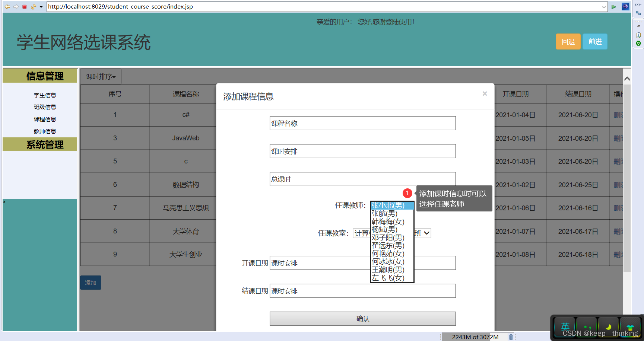Click the 开课日期 column header

[515, 94]
